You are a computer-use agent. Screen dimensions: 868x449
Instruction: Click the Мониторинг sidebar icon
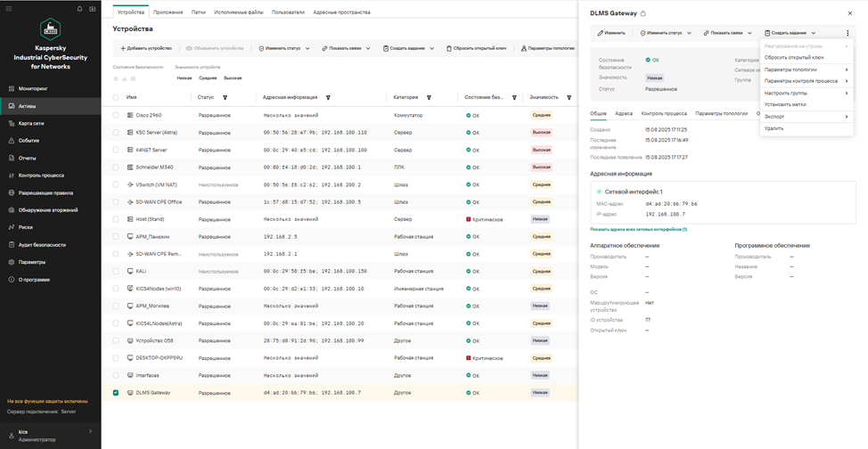[12, 88]
